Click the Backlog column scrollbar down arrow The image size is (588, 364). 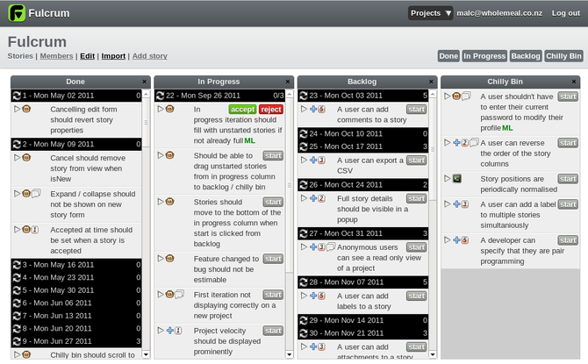[433, 354]
